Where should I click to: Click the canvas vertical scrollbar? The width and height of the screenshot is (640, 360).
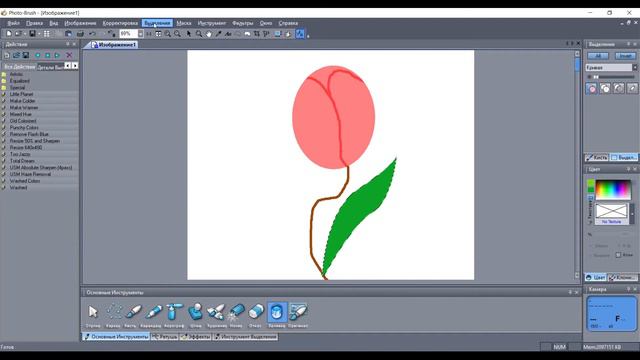click(577, 164)
